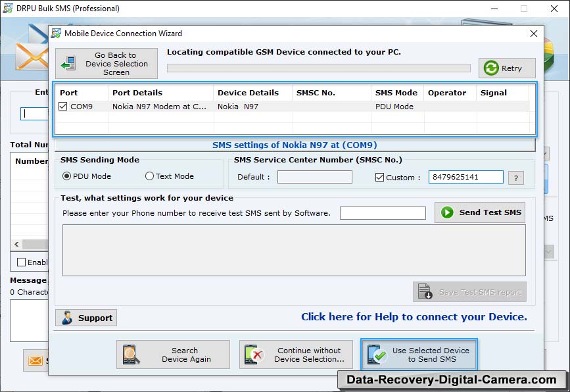The image size is (570, 392).
Task: Click the Port Details column header
Action: click(160, 93)
